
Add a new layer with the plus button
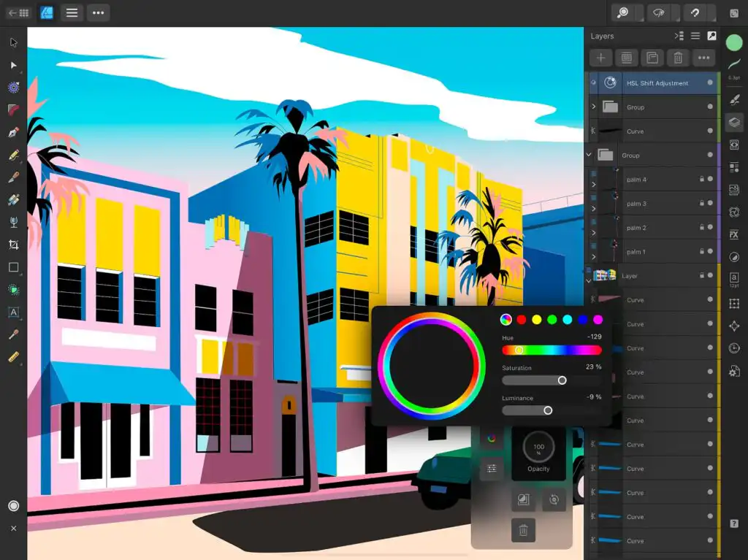pos(600,58)
